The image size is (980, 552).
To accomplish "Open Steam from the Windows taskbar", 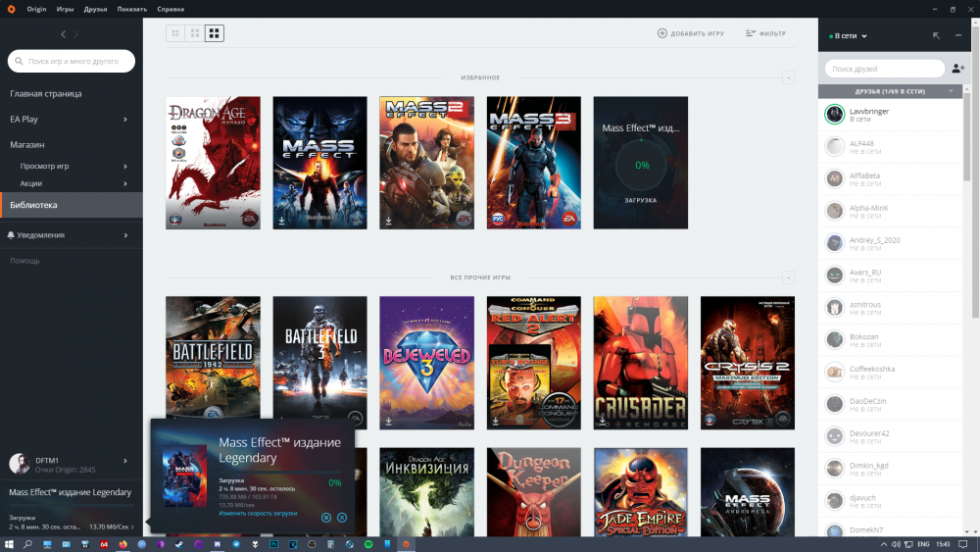I will coord(178,543).
